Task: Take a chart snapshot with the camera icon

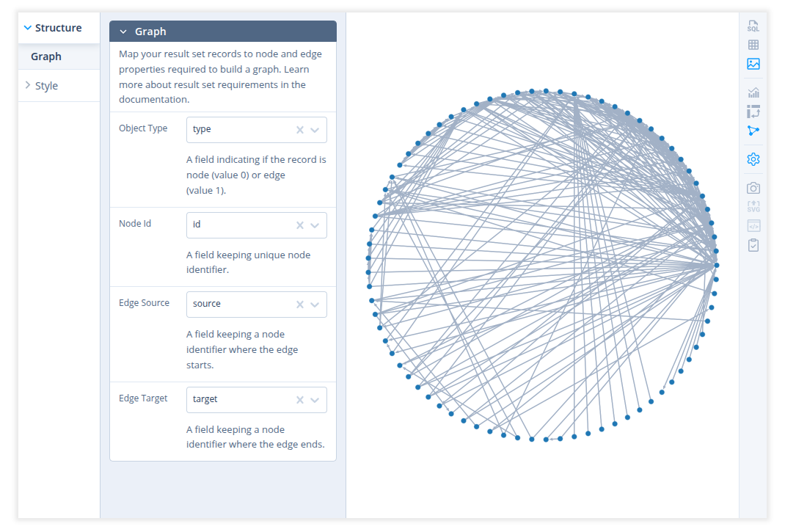Action: [x=753, y=187]
